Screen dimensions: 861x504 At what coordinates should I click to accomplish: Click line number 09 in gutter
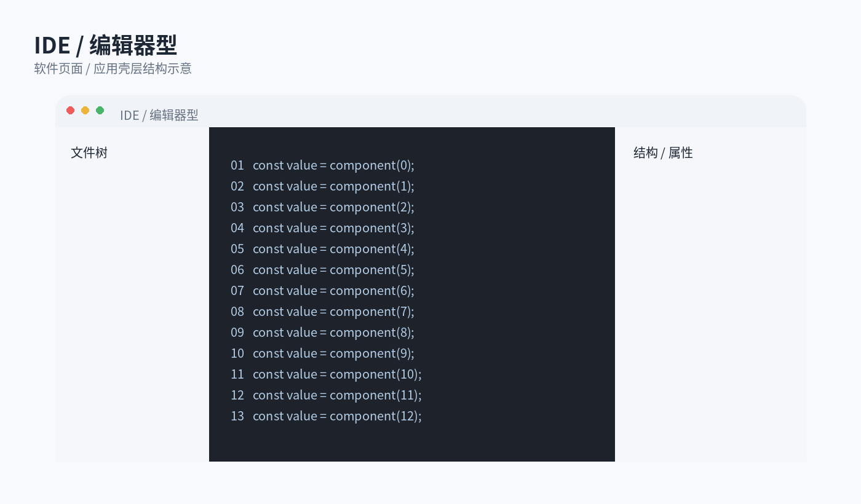(237, 333)
